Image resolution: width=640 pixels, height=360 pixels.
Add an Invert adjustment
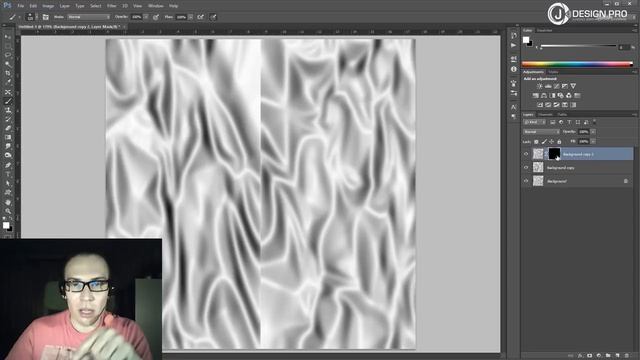tap(540, 105)
